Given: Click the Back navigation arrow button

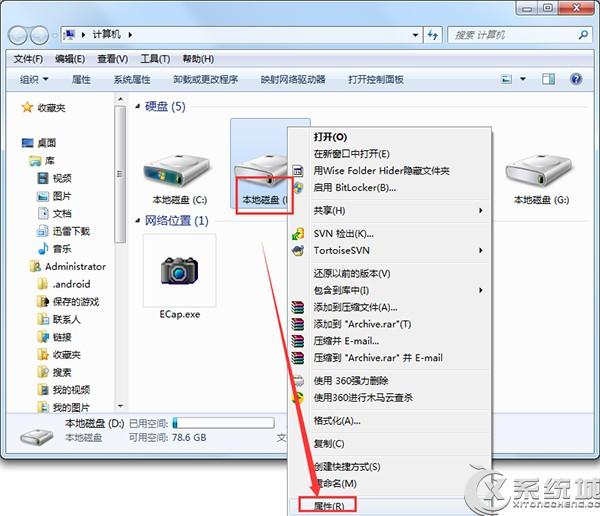Looking at the screenshot, I should [x=18, y=35].
